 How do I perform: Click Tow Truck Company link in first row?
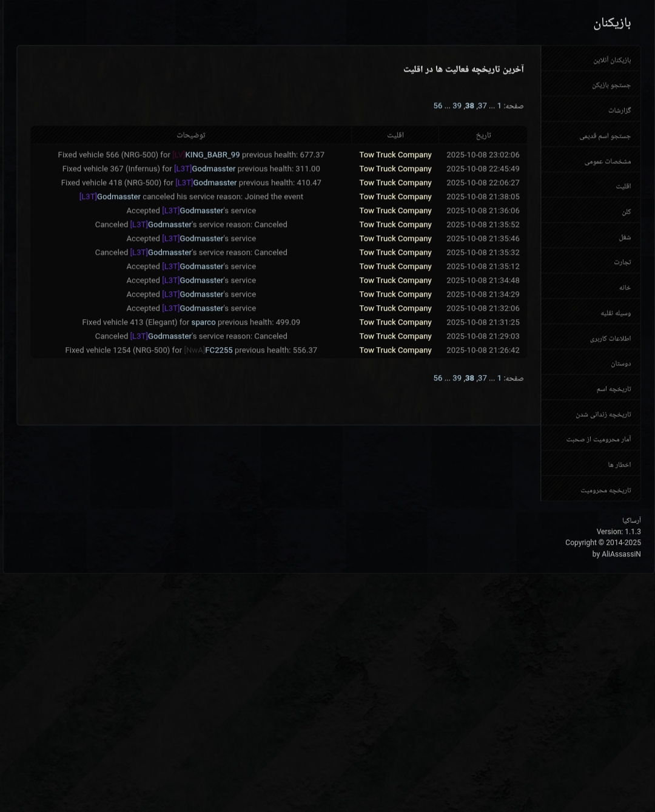[395, 155]
